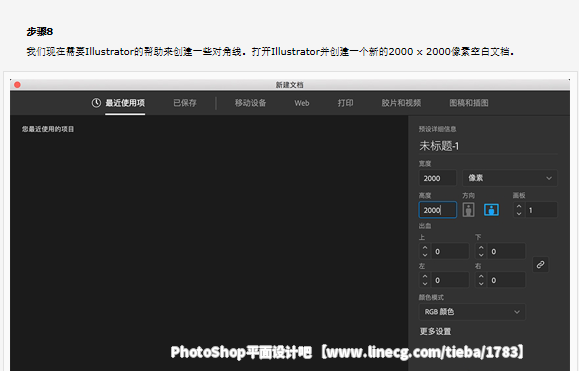Decrease the 右 bleed value
The width and height of the screenshot is (579, 371).
(481, 283)
